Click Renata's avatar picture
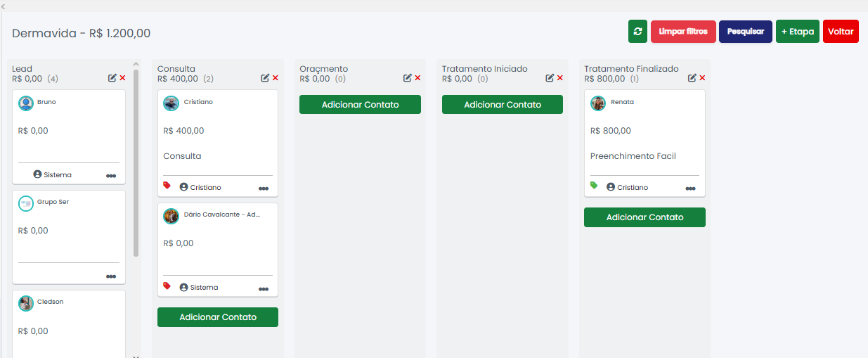Screen dimensions: 868x358 tap(598, 103)
